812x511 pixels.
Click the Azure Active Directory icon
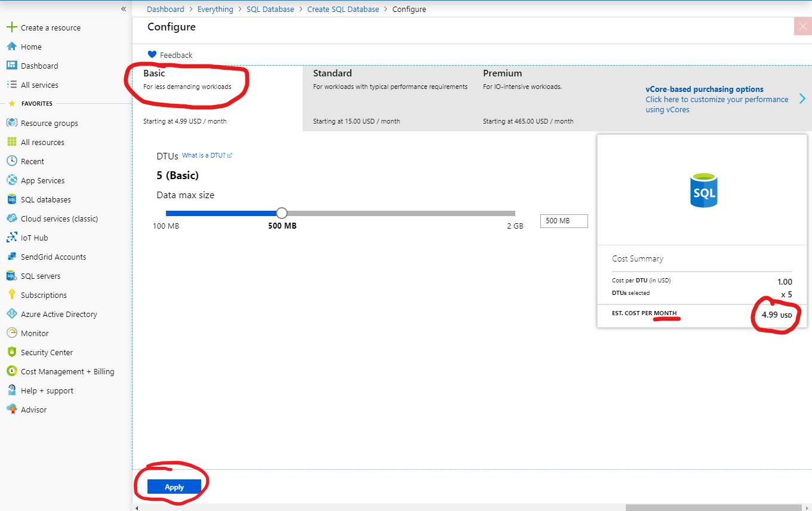[x=11, y=314]
